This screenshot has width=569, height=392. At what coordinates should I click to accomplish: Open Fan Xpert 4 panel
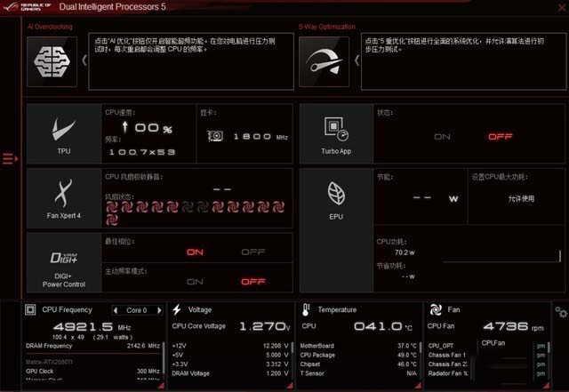tap(64, 198)
